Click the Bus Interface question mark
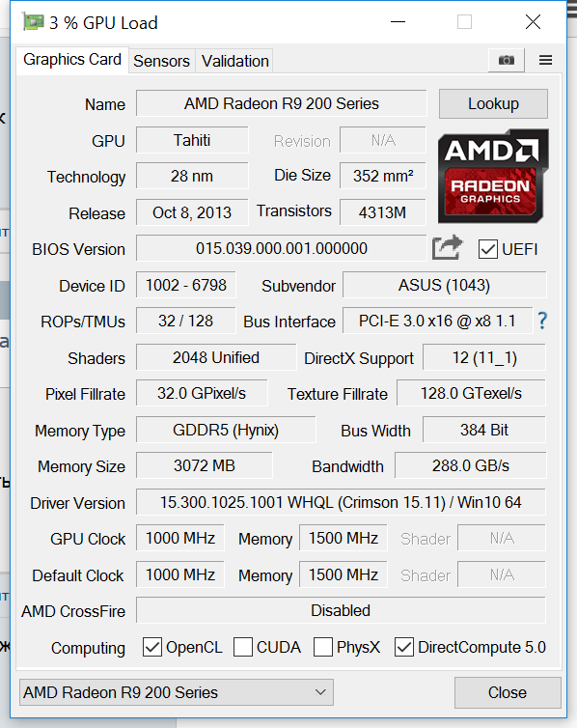The height and width of the screenshot is (728, 577). coord(542,321)
